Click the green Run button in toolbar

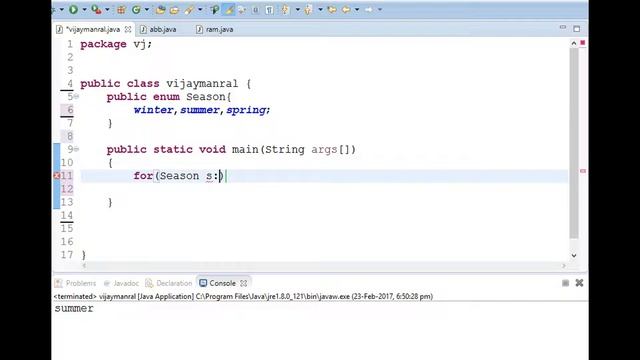73,9
